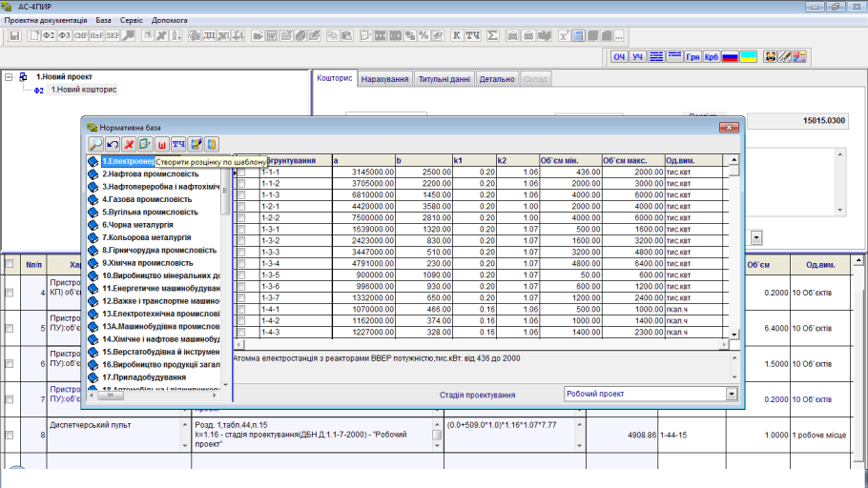This screenshot has height=488, width=868.
Task: Open the Сервіс menu
Action: tap(133, 20)
